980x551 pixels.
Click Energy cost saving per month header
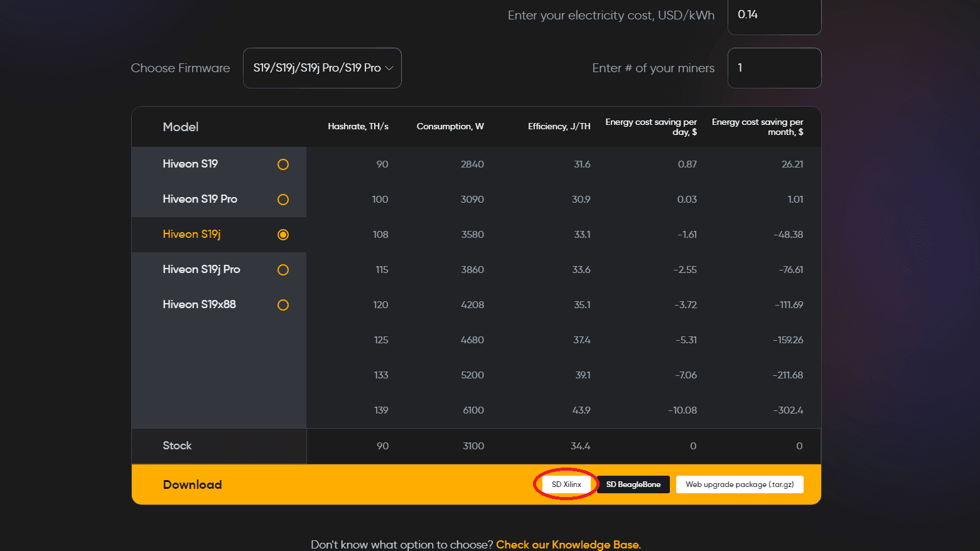pyautogui.click(x=758, y=127)
